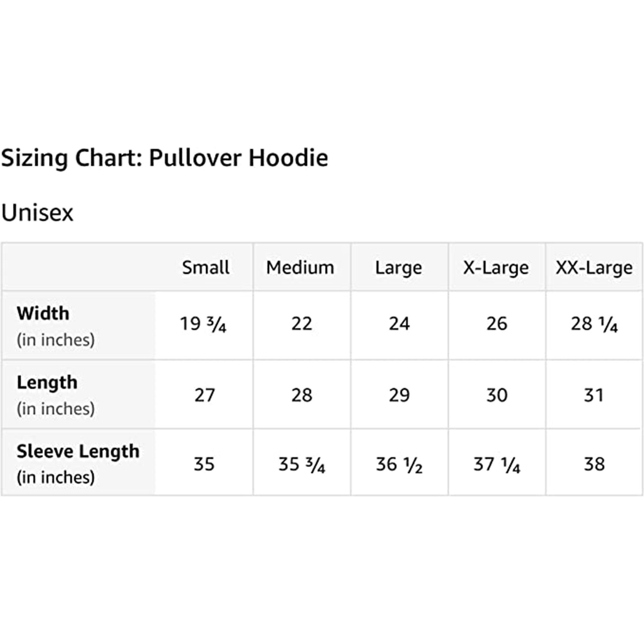Select the Small column header
The height and width of the screenshot is (644, 644).
click(x=206, y=267)
